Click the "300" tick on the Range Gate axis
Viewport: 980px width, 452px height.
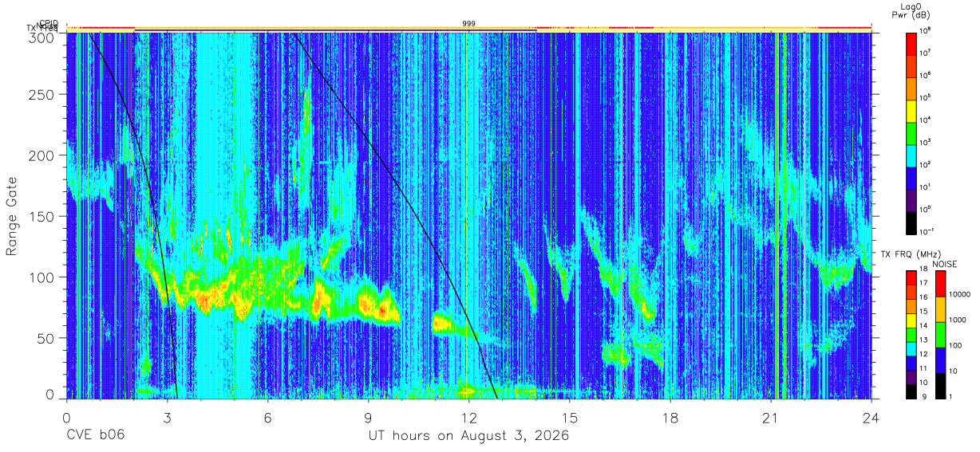click(43, 37)
